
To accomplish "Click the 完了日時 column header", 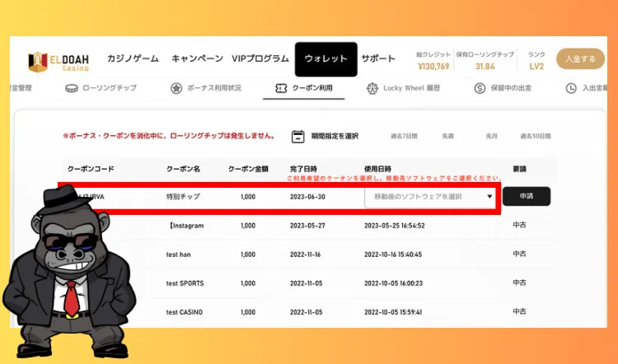I will pyautogui.click(x=303, y=169).
